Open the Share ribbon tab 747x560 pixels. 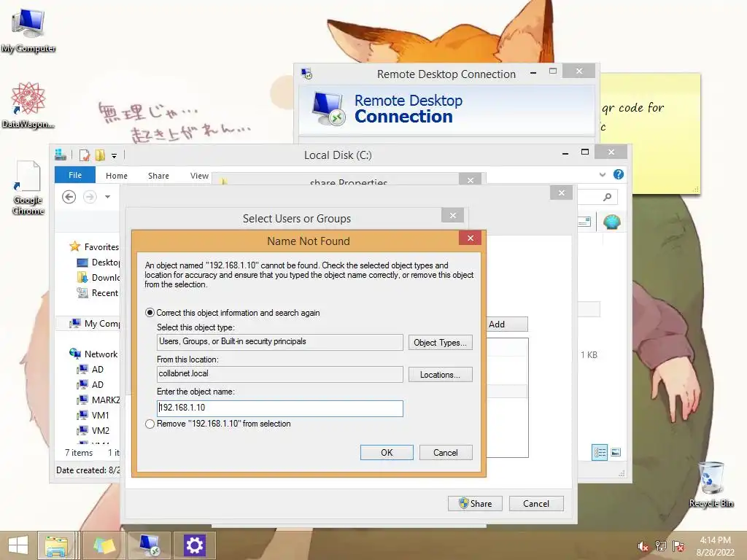[x=158, y=175]
